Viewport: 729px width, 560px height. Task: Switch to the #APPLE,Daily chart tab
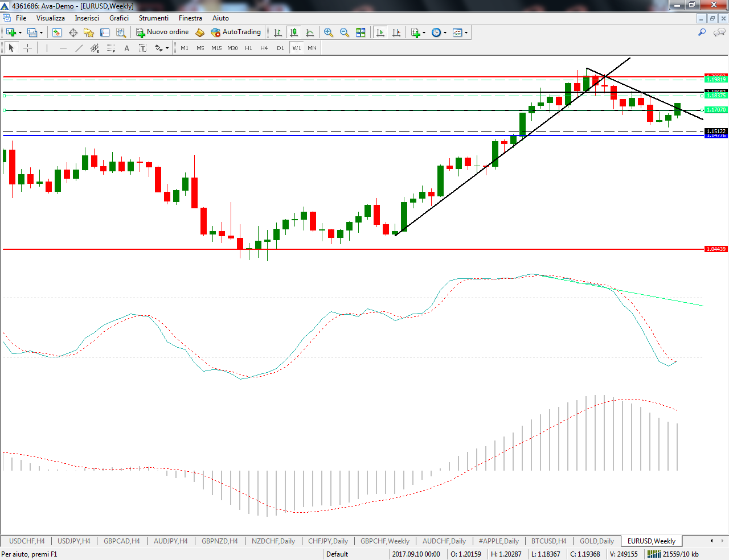498,541
